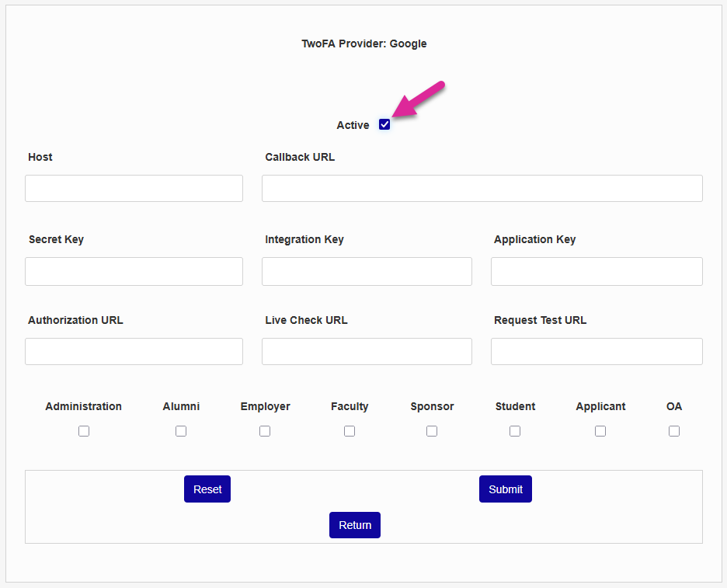This screenshot has height=588, width=727.
Task: Click the Return button
Action: (355, 525)
